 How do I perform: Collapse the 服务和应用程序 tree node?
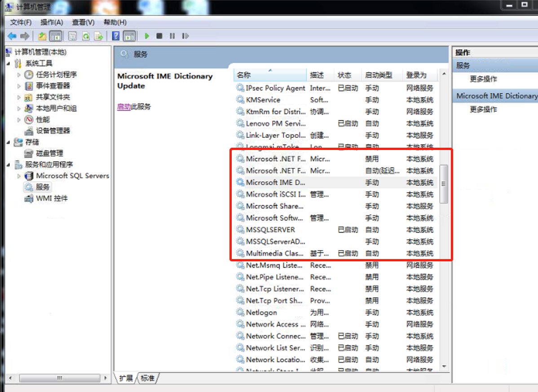pyautogui.click(x=8, y=165)
